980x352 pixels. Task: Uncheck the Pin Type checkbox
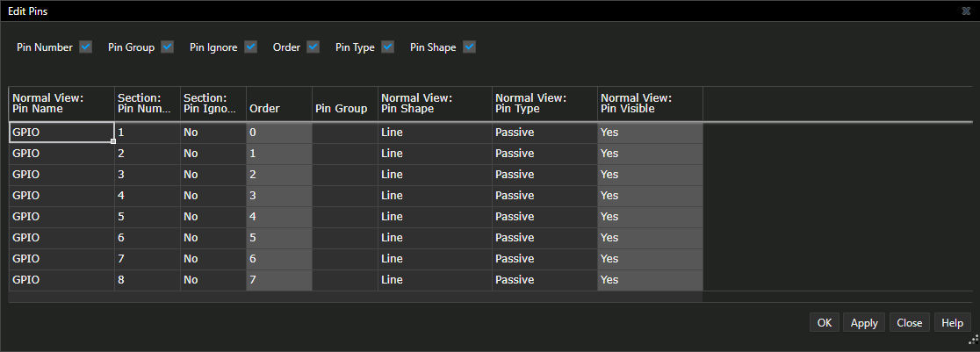click(x=387, y=47)
